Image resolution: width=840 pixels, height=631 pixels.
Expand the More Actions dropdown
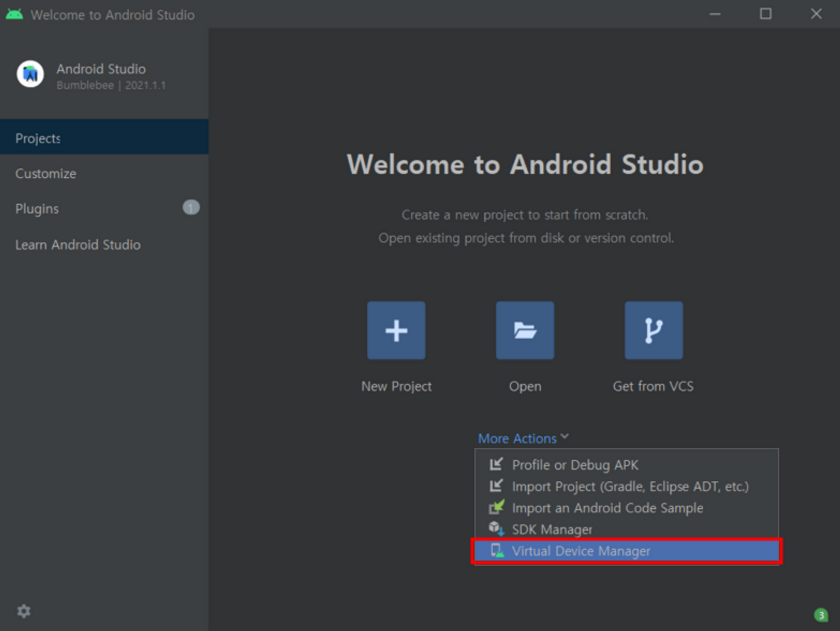pyautogui.click(x=523, y=438)
